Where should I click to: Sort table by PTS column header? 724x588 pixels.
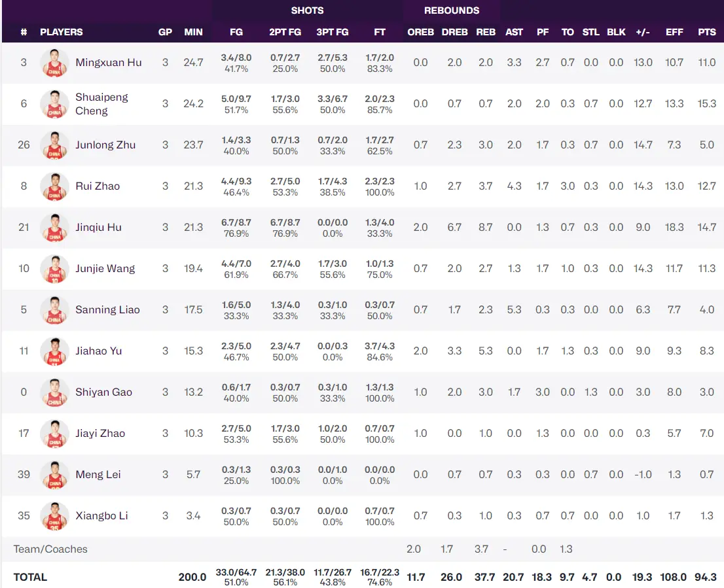point(707,32)
